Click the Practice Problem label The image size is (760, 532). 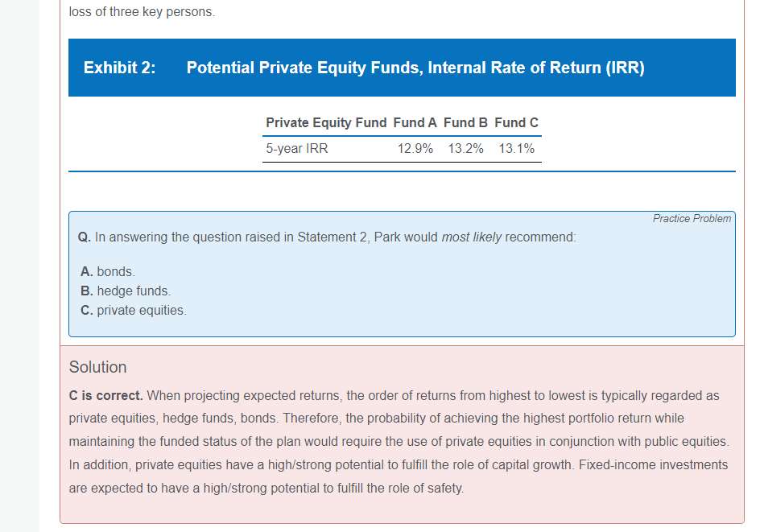click(x=692, y=219)
